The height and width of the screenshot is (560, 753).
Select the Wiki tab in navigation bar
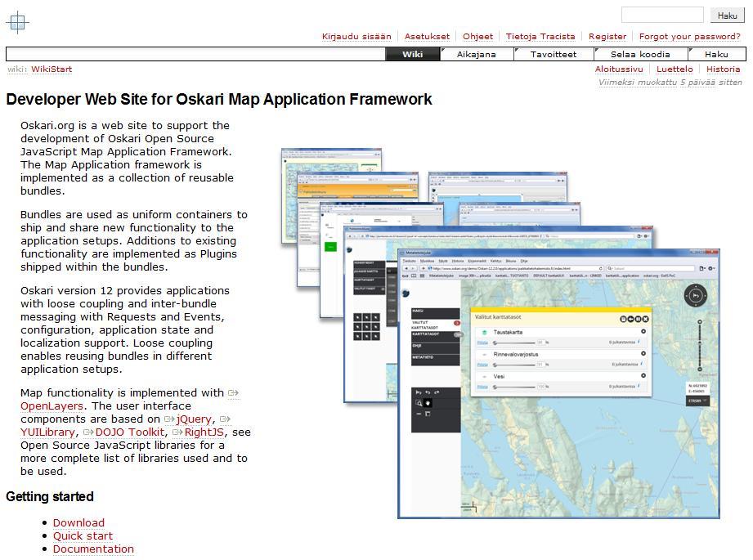point(413,54)
